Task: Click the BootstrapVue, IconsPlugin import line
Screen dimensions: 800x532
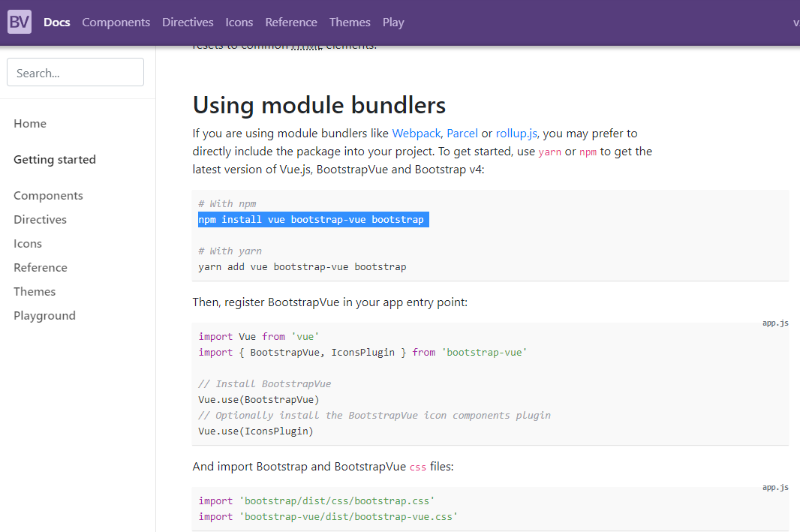Action: click(362, 353)
